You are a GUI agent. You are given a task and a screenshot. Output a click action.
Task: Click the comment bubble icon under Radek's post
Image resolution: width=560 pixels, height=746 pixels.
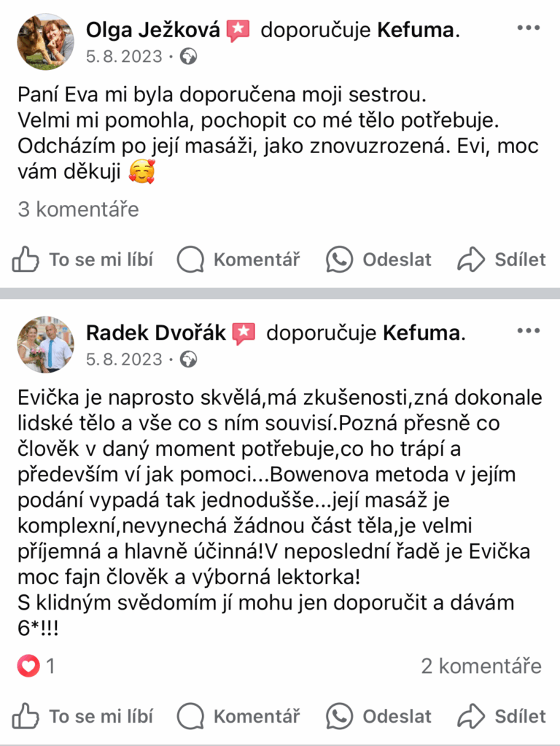pyautogui.click(x=190, y=716)
